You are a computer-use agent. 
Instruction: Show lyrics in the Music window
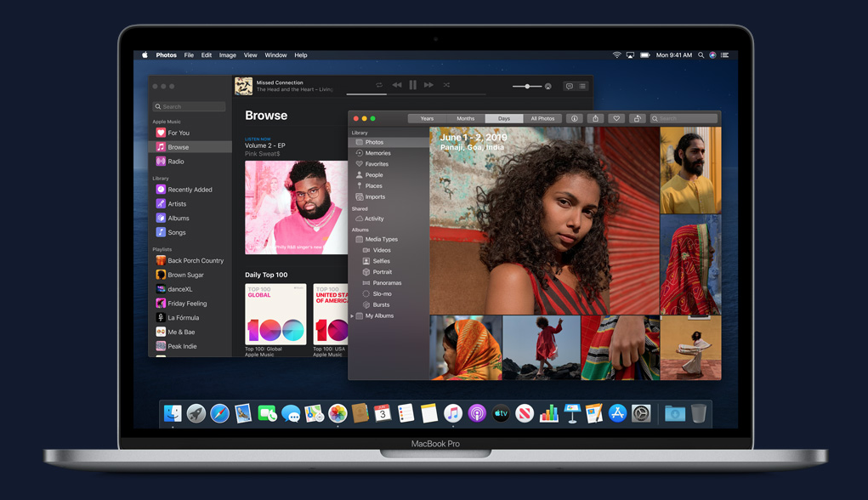(x=569, y=87)
